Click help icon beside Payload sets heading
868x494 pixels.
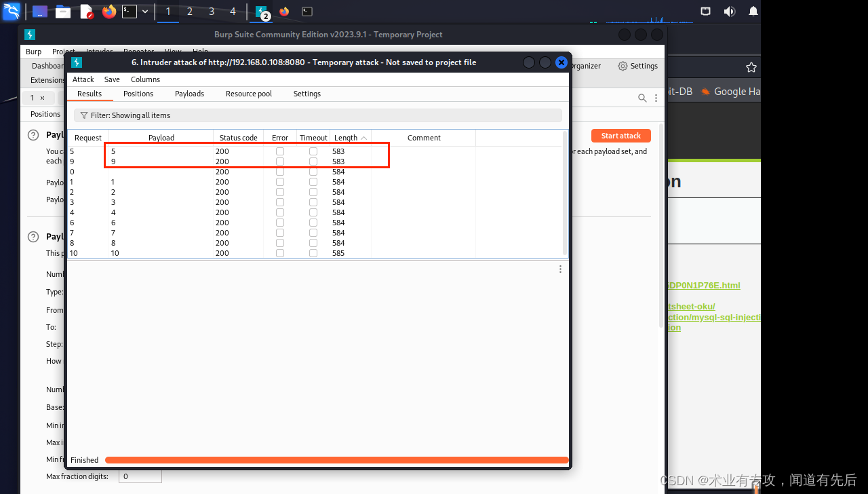[x=33, y=135]
